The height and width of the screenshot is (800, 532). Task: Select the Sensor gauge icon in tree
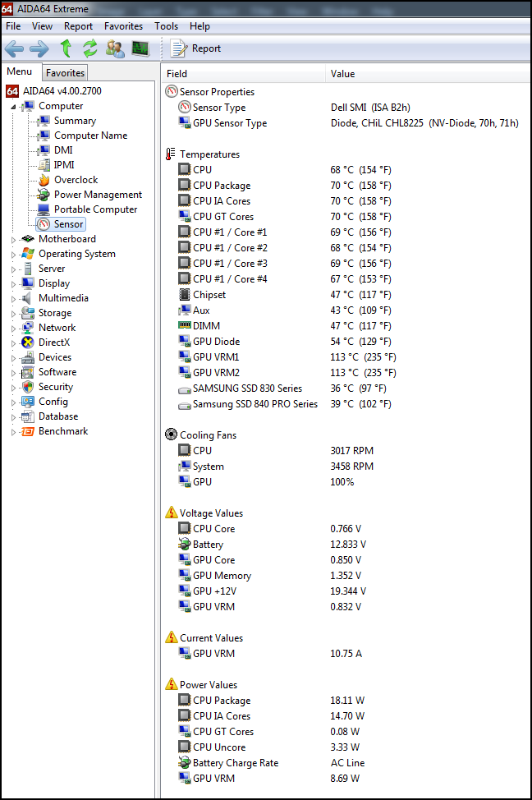(44, 224)
